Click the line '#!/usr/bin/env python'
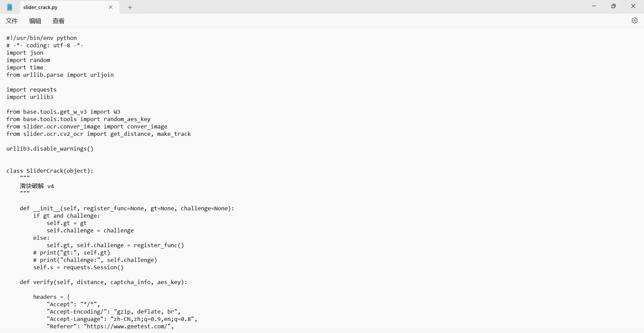The height and width of the screenshot is (333, 644). 42,38
